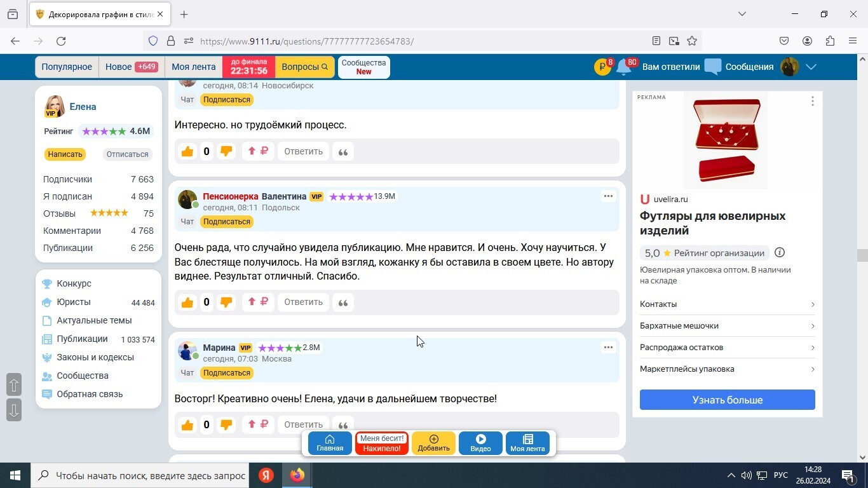Subscribe to Marina from Moscow
The image size is (868, 488).
(x=226, y=373)
